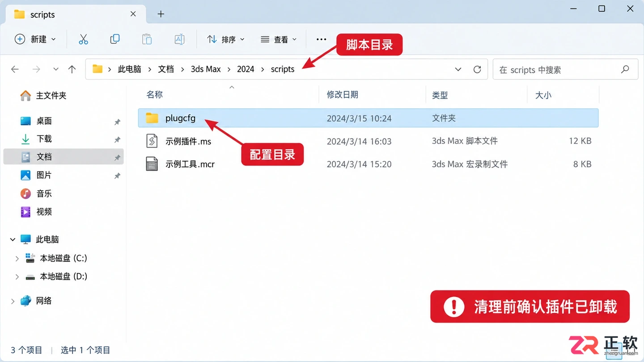The width and height of the screenshot is (644, 362).
Task: Click 文档 in the address path
Action: click(x=166, y=69)
